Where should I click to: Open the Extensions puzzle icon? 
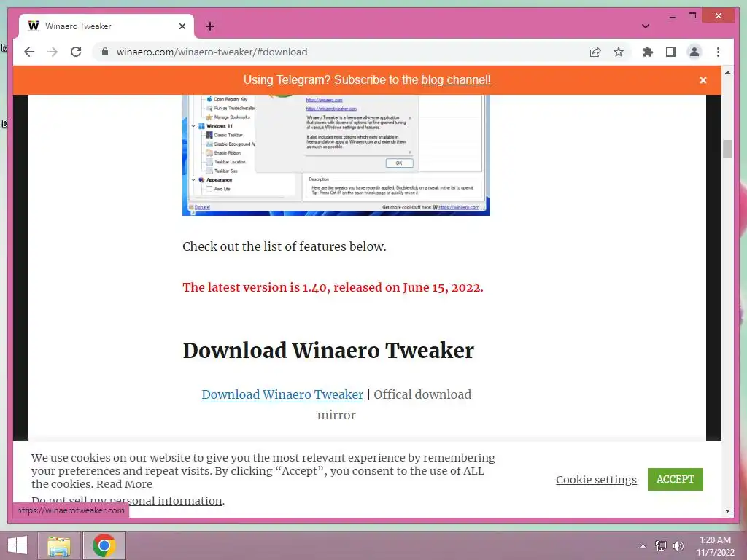tap(648, 52)
